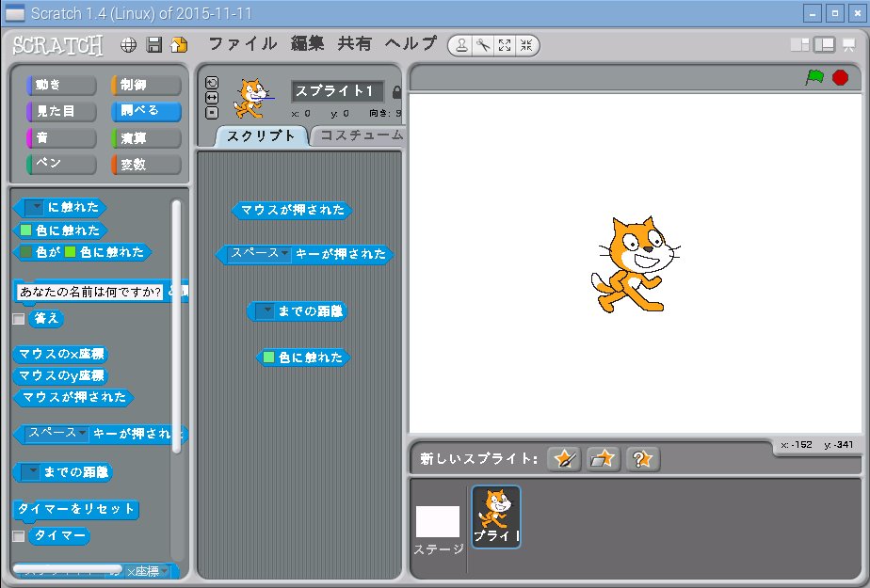Open スペース key dropdown in script area

pos(260,254)
